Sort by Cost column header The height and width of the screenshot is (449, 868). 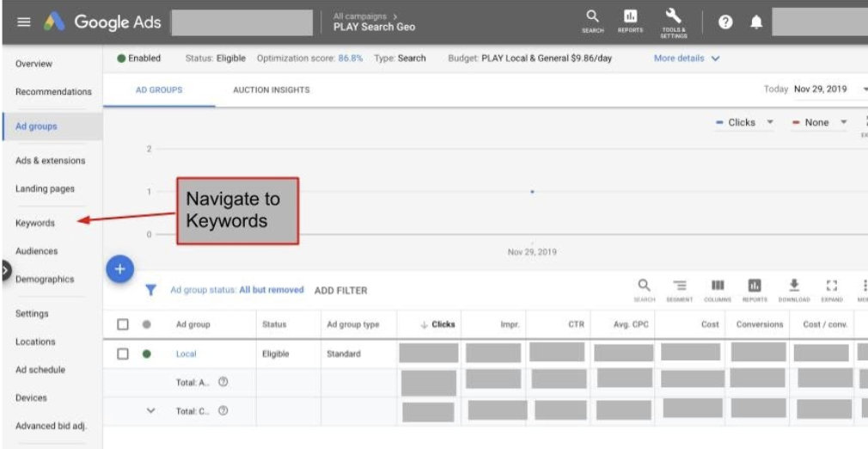[x=710, y=324]
